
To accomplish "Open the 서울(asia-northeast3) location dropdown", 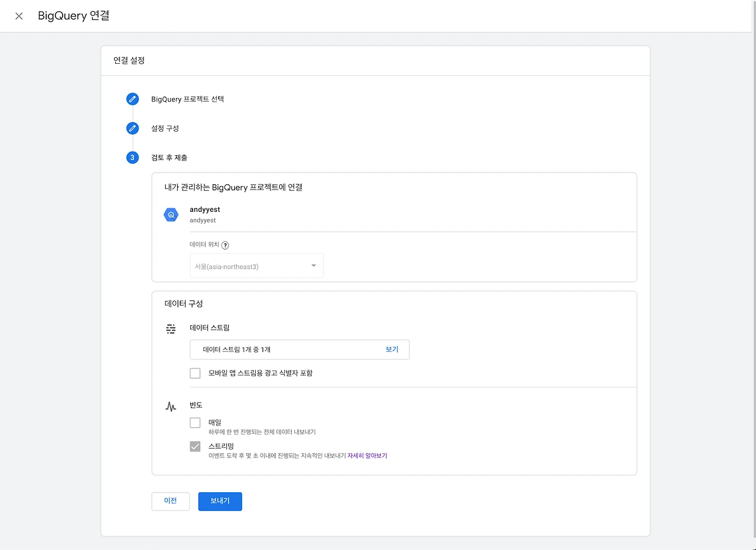I will click(x=256, y=266).
